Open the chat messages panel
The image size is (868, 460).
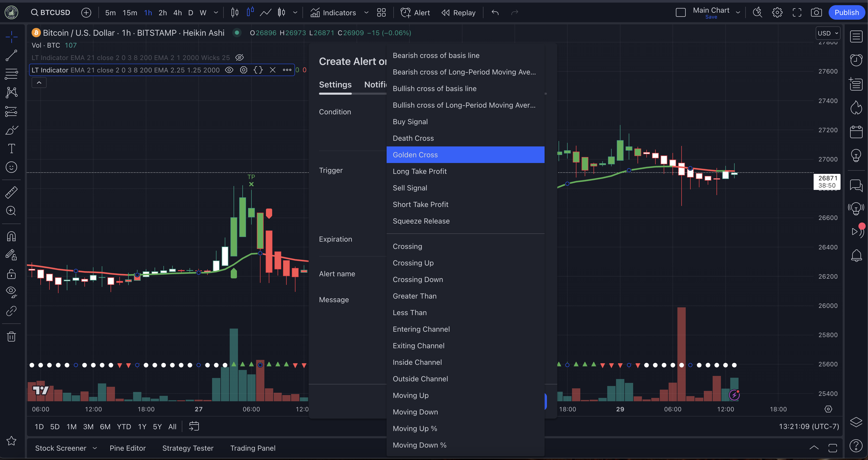coord(856,185)
